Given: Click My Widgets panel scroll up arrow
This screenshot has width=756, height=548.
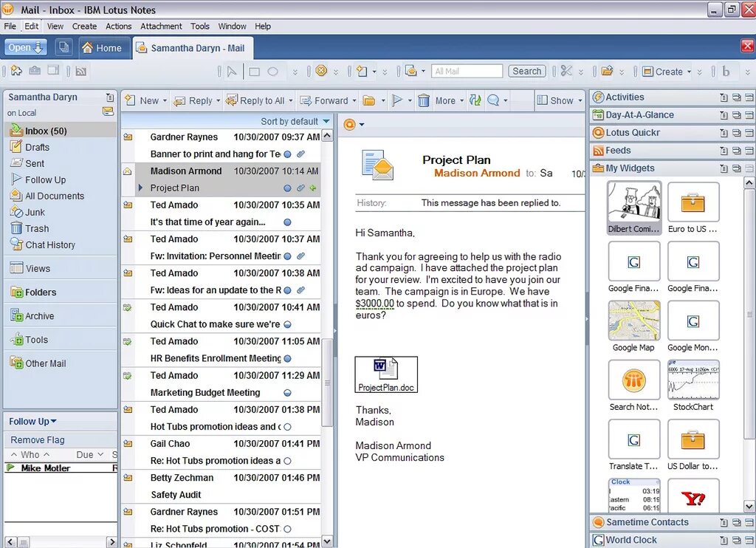Looking at the screenshot, I should coord(749,183).
